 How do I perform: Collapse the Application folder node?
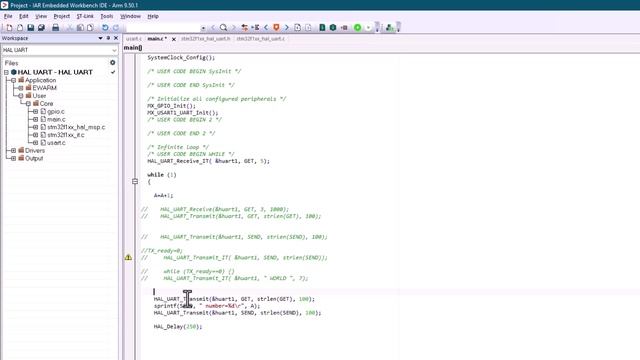13,80
